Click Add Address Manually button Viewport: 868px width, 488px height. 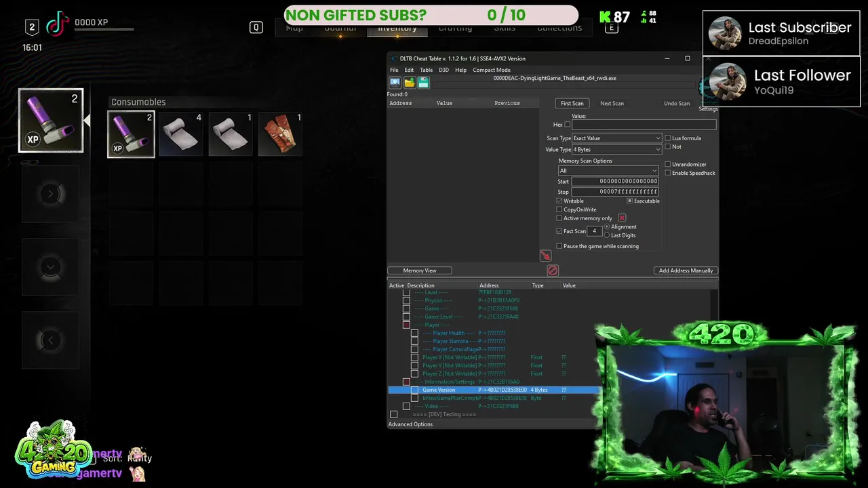point(686,270)
